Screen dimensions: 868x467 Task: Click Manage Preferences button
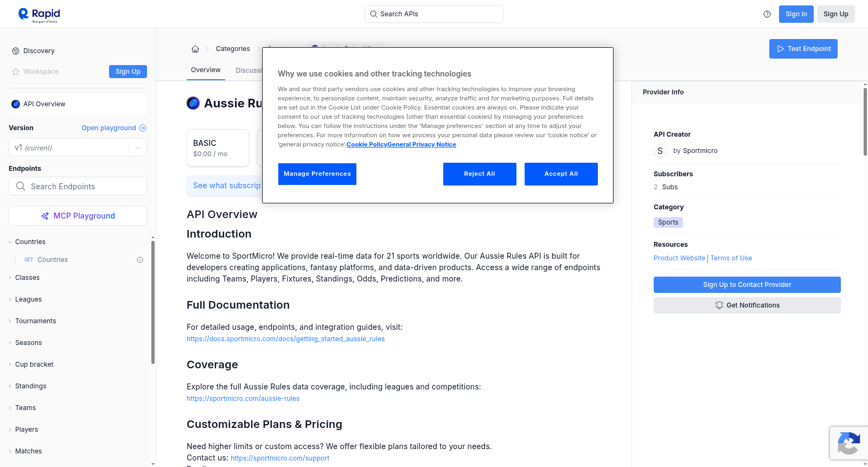[x=317, y=174]
